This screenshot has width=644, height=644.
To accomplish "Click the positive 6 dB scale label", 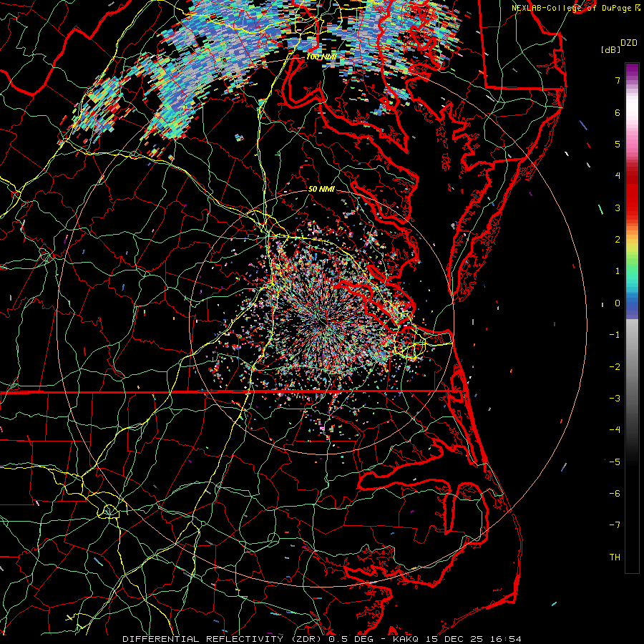I will tap(618, 112).
